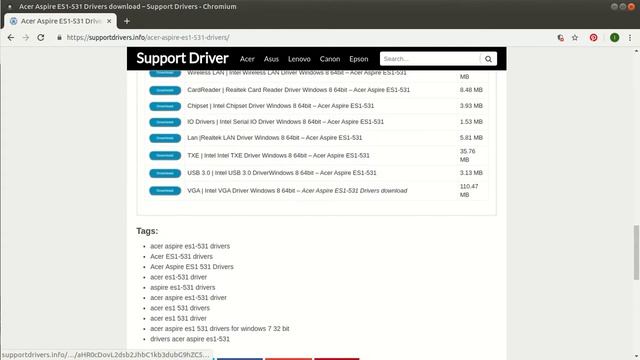640x360 pixels.
Task: Click the address bar URL
Action: tap(148, 38)
